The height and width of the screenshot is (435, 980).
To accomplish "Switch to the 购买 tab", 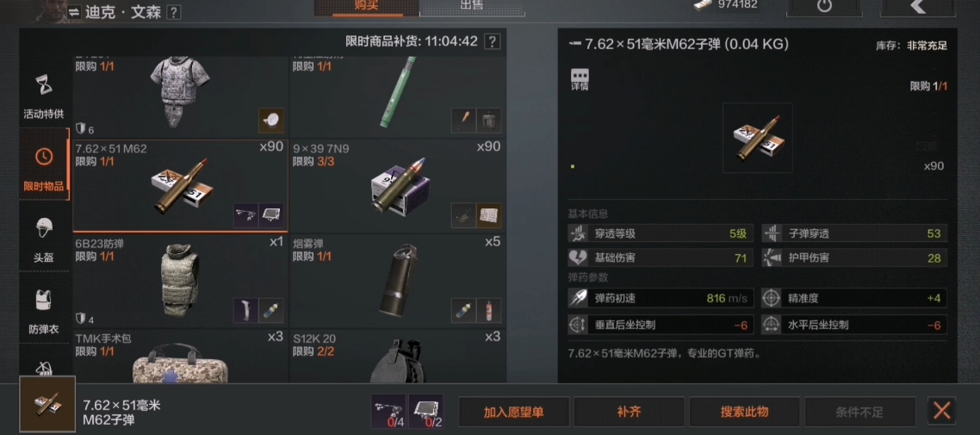I will (366, 7).
